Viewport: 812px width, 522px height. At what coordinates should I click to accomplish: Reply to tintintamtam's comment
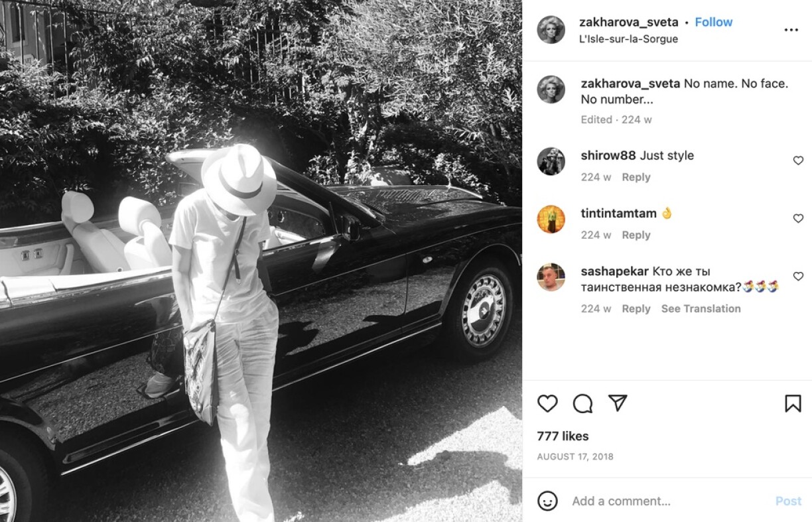(636, 235)
